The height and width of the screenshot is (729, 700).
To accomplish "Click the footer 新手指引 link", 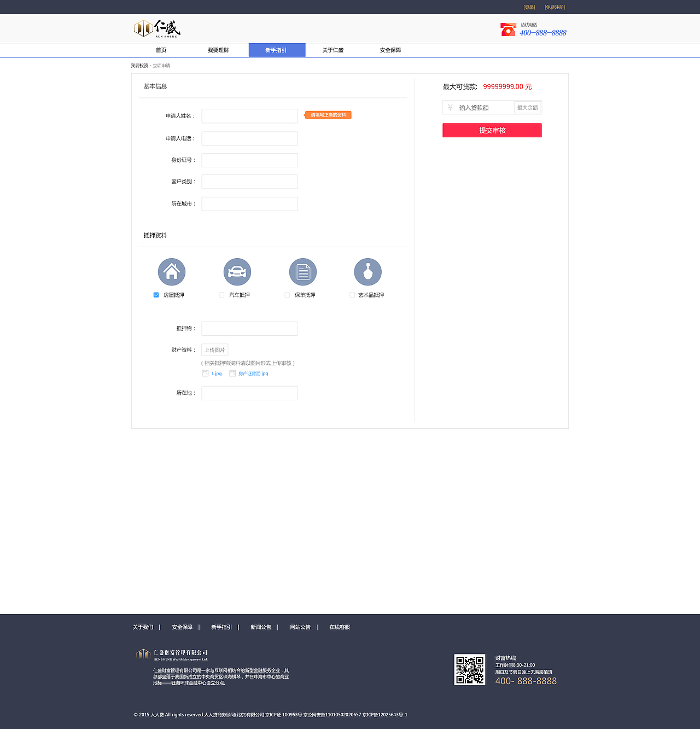I will point(221,627).
